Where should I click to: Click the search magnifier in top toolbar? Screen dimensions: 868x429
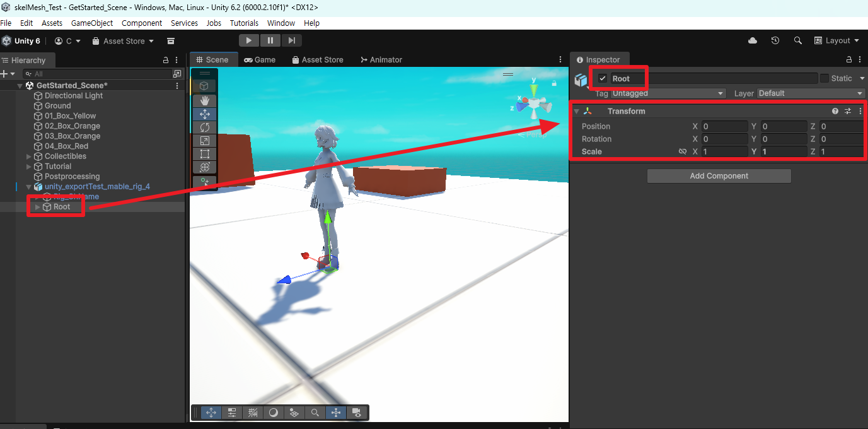[x=798, y=40]
